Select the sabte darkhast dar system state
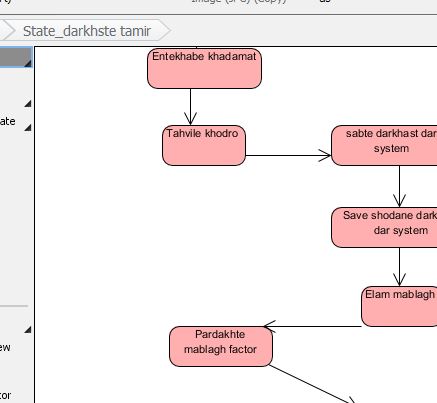 click(384, 145)
